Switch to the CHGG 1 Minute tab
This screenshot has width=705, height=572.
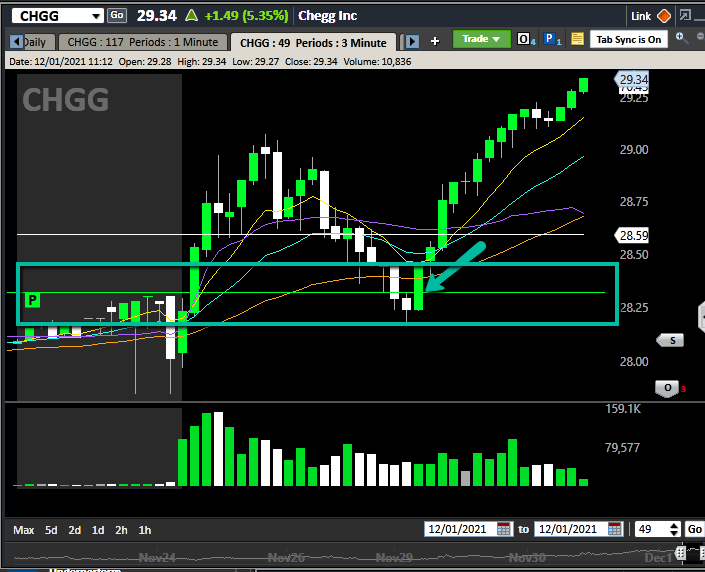point(143,42)
